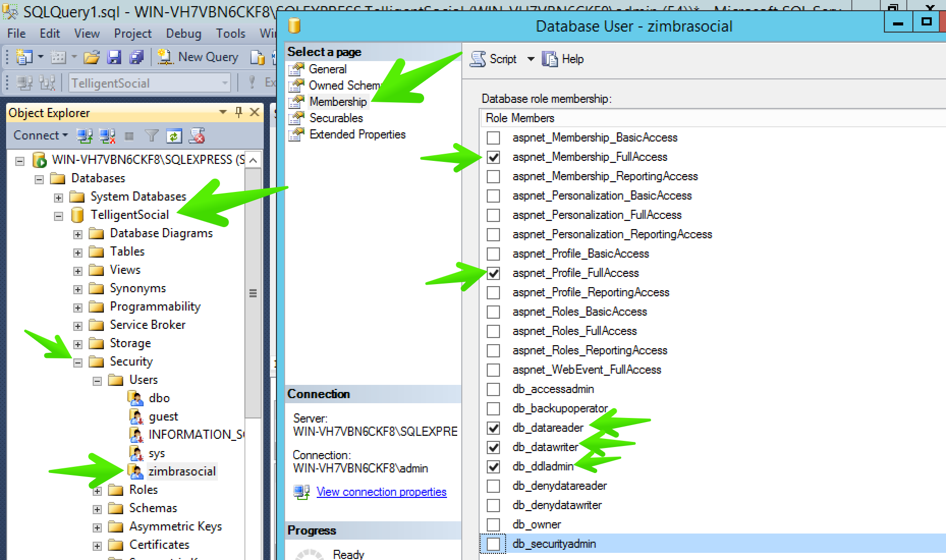Click the Filter funnel icon in Object Explorer
Image resolution: width=946 pixels, height=560 pixels.
tap(152, 136)
